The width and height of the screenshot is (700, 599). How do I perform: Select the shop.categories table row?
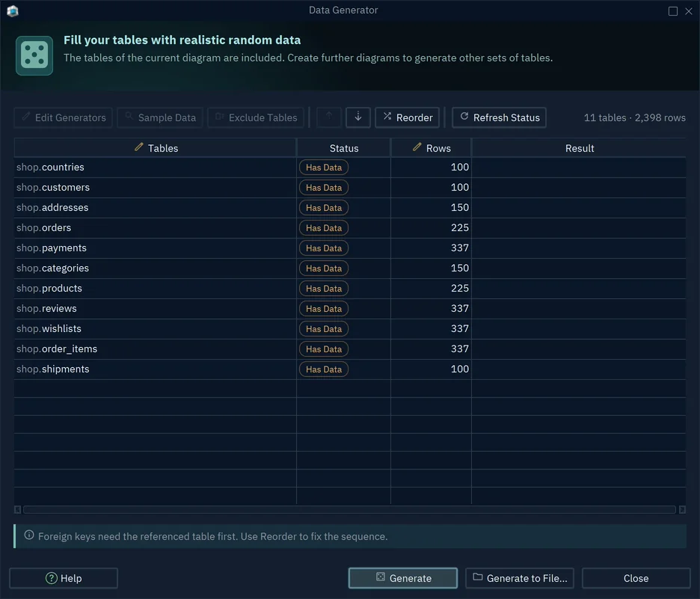point(349,268)
